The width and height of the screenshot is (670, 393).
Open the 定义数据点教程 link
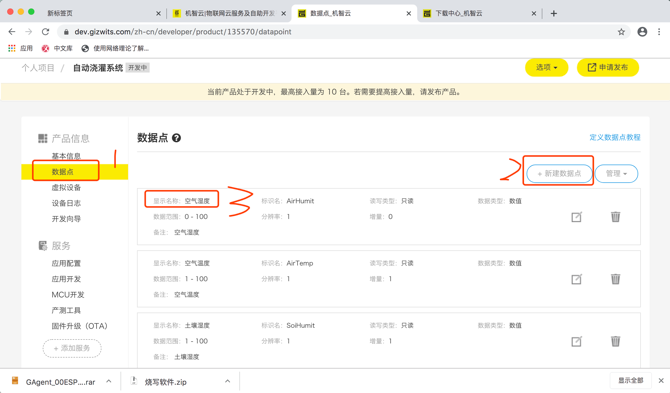click(615, 137)
